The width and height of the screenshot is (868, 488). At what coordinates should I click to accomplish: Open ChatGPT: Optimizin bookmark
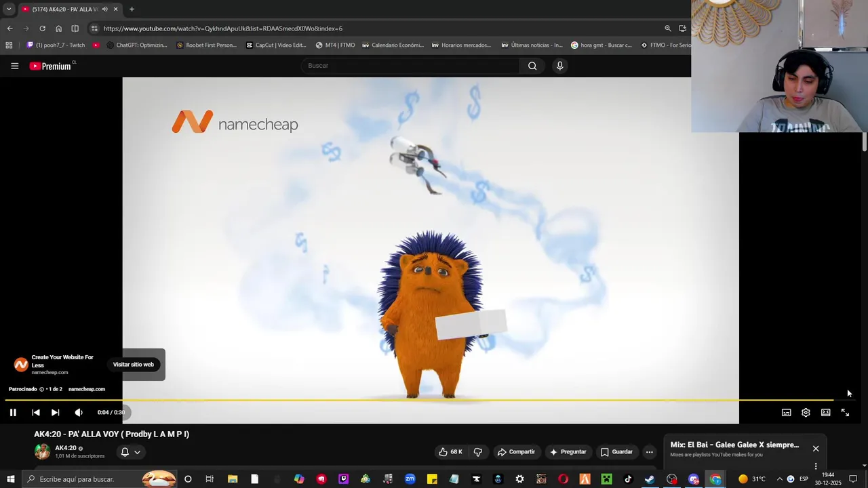point(136,45)
